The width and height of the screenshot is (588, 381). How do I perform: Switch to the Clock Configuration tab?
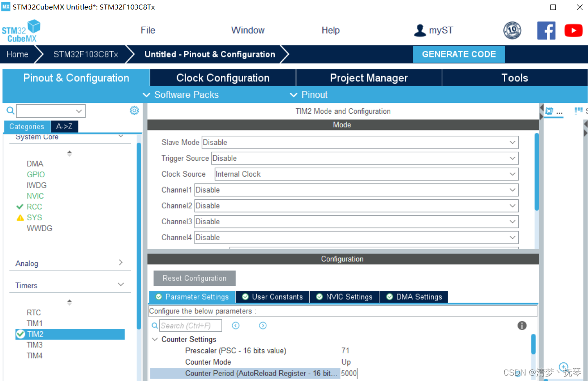223,78
